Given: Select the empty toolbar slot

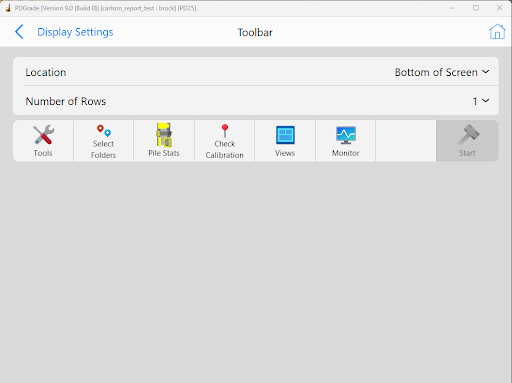Looking at the screenshot, I should tap(406, 141).
